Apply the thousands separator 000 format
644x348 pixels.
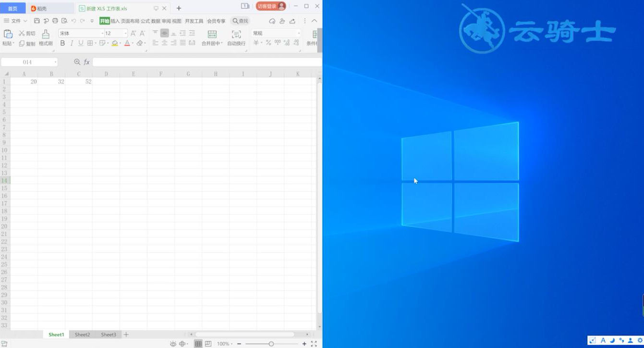click(x=278, y=42)
